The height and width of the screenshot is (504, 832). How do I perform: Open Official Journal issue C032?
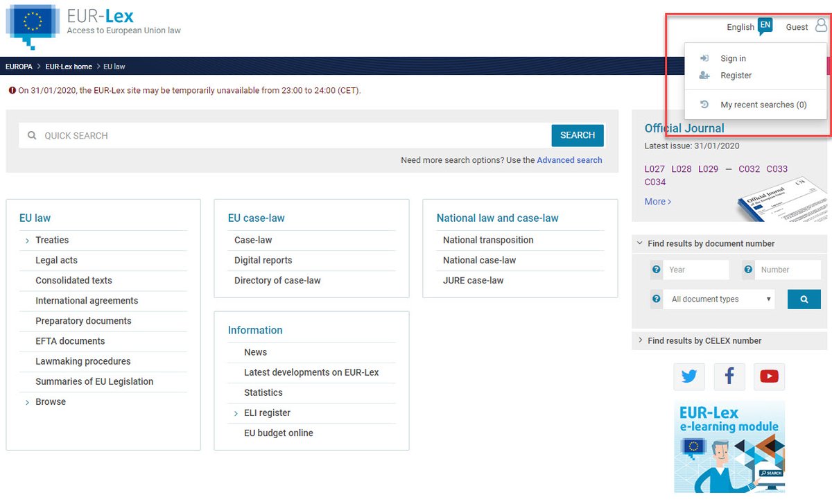749,169
